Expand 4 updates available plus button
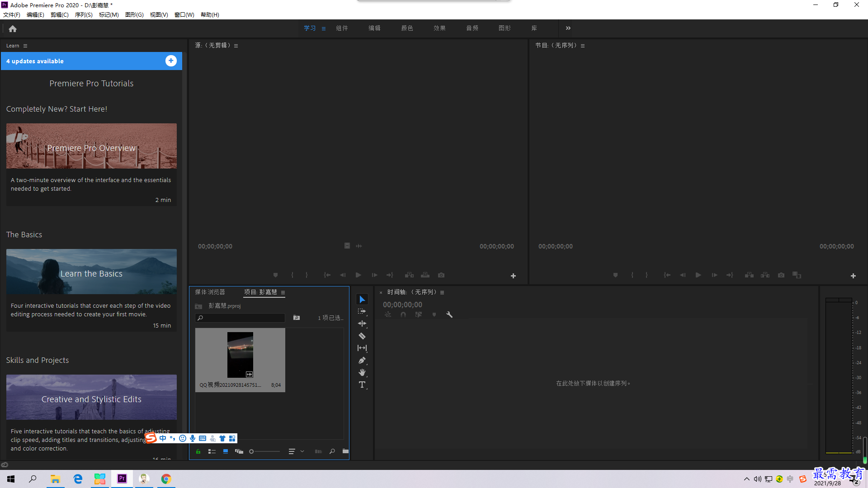Image resolution: width=868 pixels, height=488 pixels. point(171,61)
